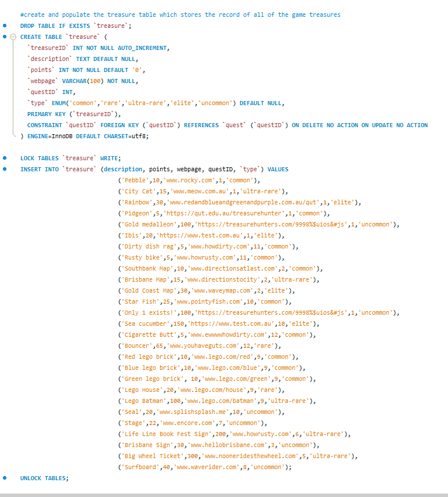Click the 'Ibis' values row
The width and height of the screenshot is (448, 497).
(x=201, y=236)
